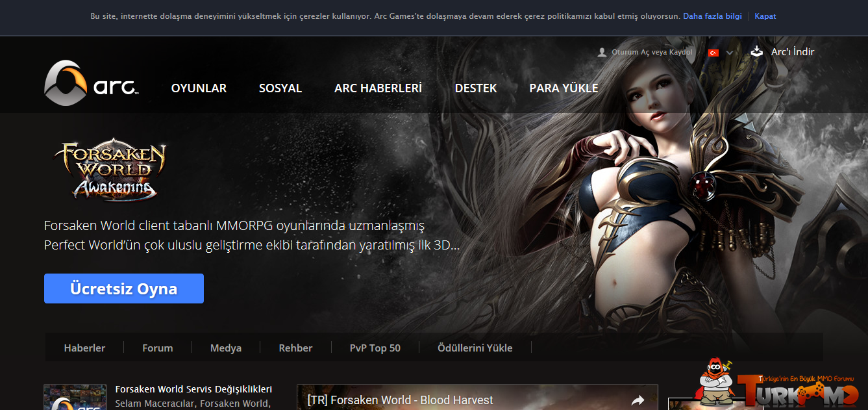Click the user profile silhouette icon
Screen dimensions: 868x410
(602, 52)
